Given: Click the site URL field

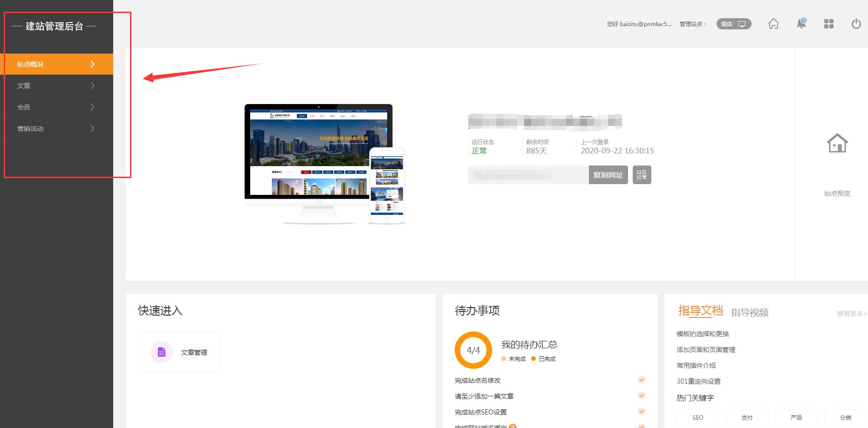Looking at the screenshot, I should tap(528, 175).
